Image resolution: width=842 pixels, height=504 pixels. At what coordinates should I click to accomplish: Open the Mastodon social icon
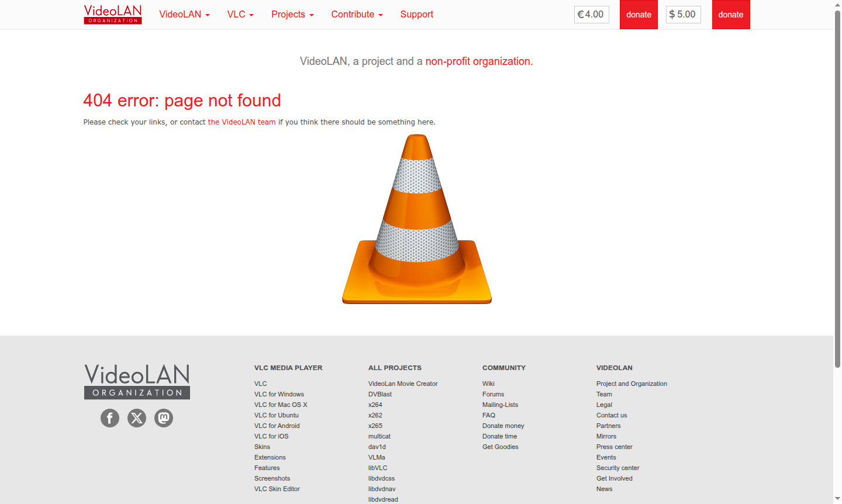(164, 418)
